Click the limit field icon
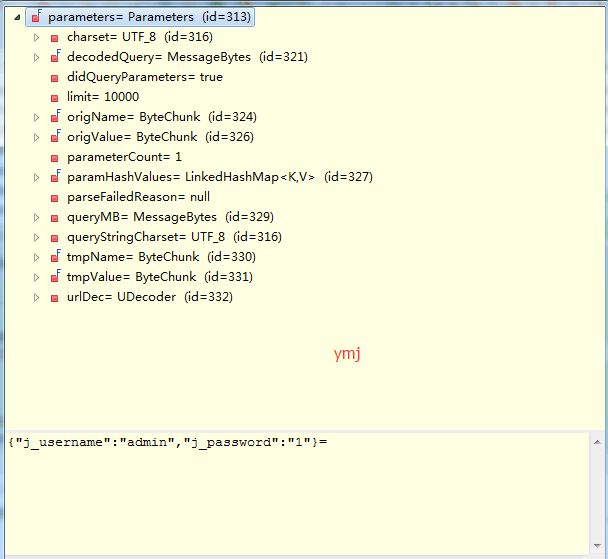 pyautogui.click(x=55, y=98)
